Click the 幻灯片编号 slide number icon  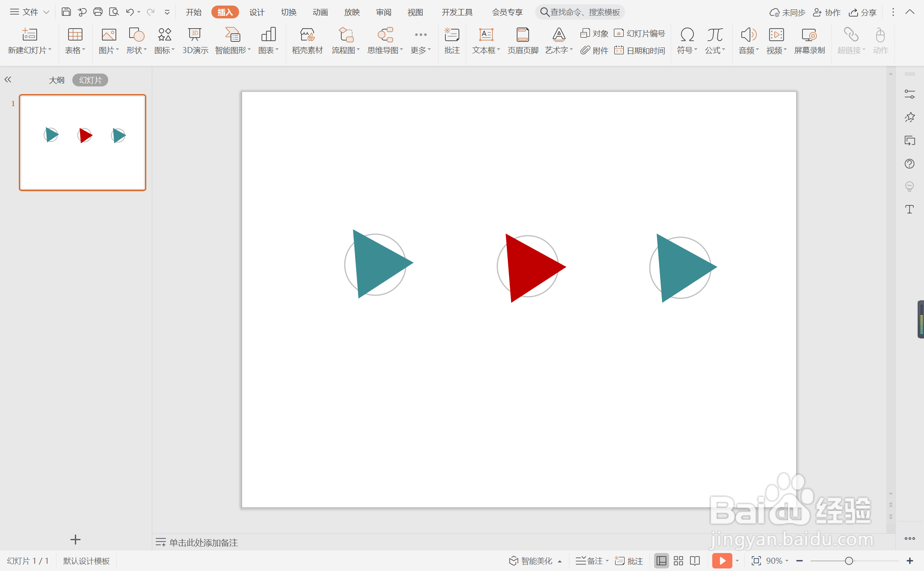click(640, 33)
